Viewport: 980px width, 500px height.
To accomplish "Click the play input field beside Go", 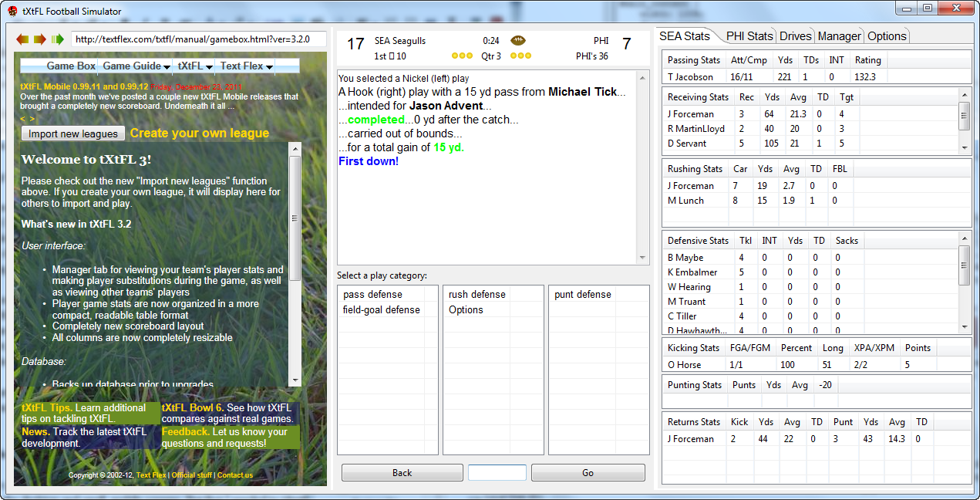I will click(x=497, y=473).
